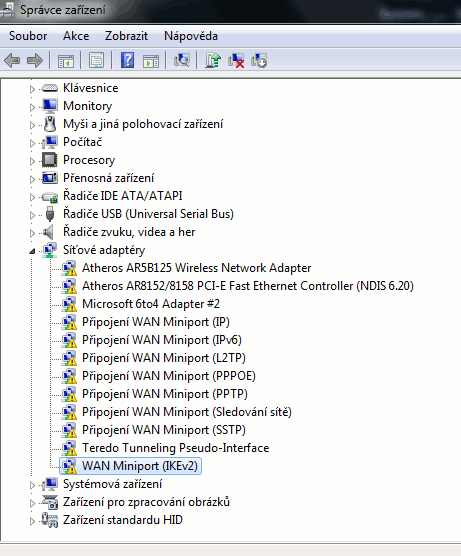The height and width of the screenshot is (556, 461).
Task: Expand the Klávesnice category
Action: click(32, 89)
